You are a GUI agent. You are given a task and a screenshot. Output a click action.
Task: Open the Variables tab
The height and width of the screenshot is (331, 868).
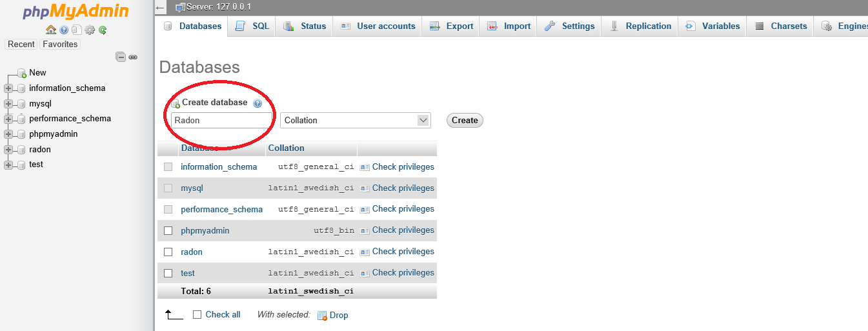point(712,26)
